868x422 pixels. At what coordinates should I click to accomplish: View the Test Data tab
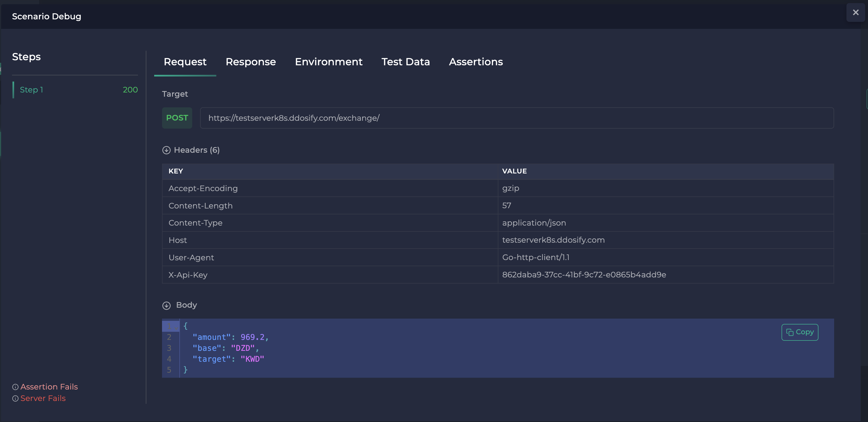[x=405, y=62]
